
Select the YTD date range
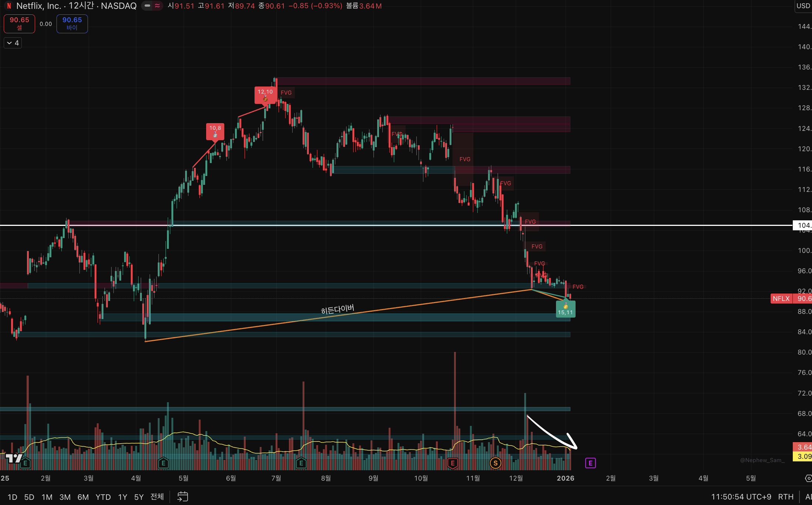pos(103,497)
